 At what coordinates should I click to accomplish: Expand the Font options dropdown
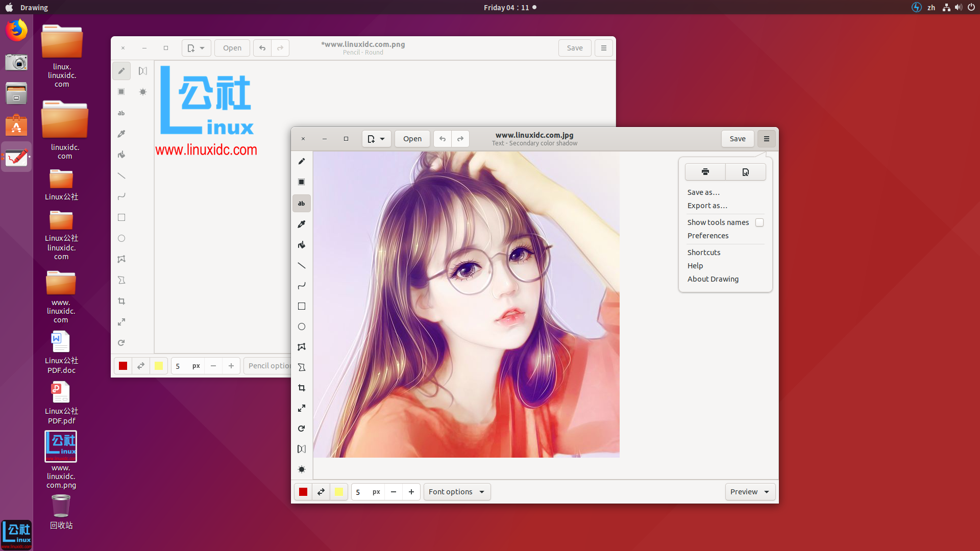click(457, 492)
